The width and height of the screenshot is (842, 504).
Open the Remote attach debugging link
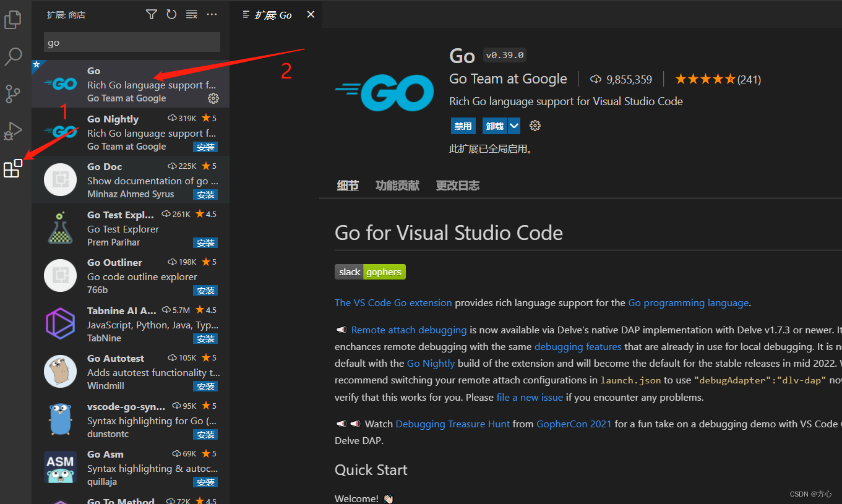(x=409, y=330)
